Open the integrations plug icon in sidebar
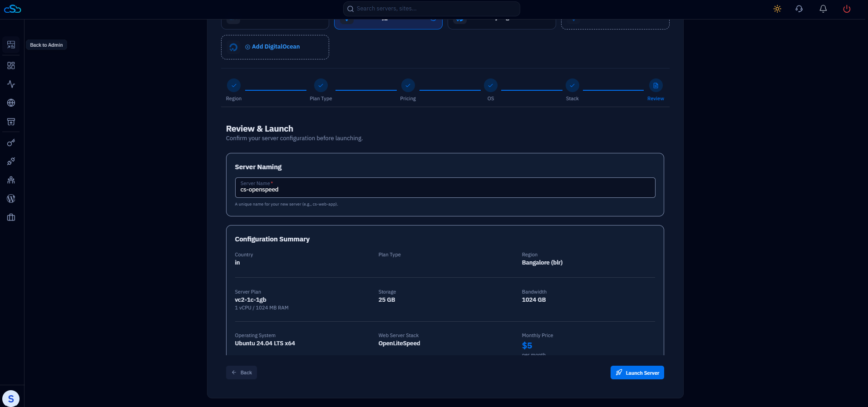Viewport: 868px width, 407px height. pyautogui.click(x=11, y=162)
